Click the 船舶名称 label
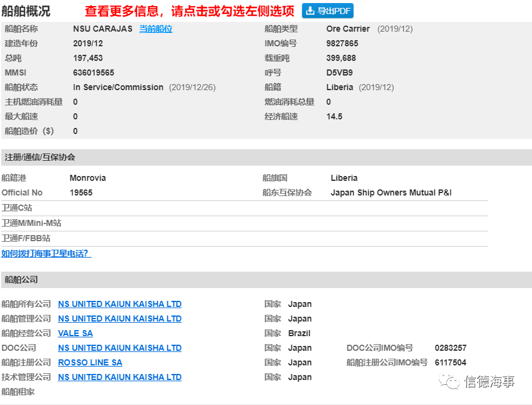The height and width of the screenshot is (405, 532). tap(21, 29)
